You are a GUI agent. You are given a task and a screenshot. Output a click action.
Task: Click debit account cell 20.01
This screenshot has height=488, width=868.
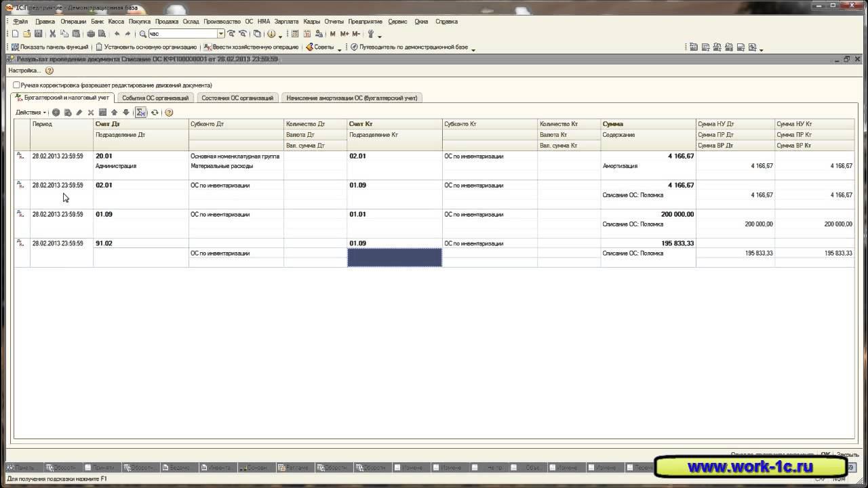pyautogui.click(x=141, y=157)
